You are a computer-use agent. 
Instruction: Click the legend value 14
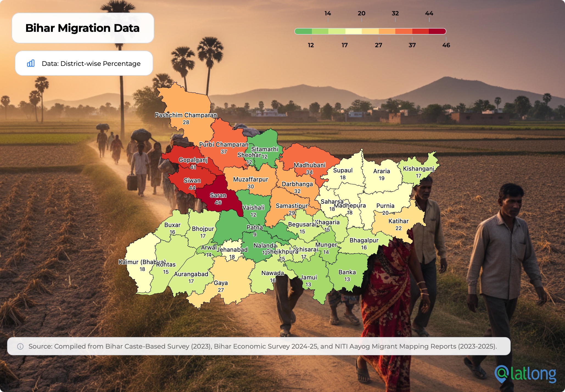[x=328, y=13]
